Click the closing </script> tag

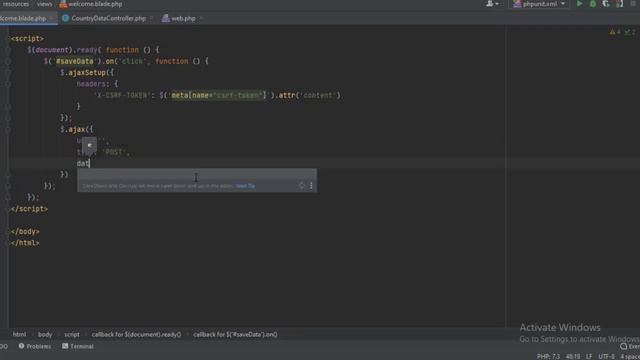(29, 209)
